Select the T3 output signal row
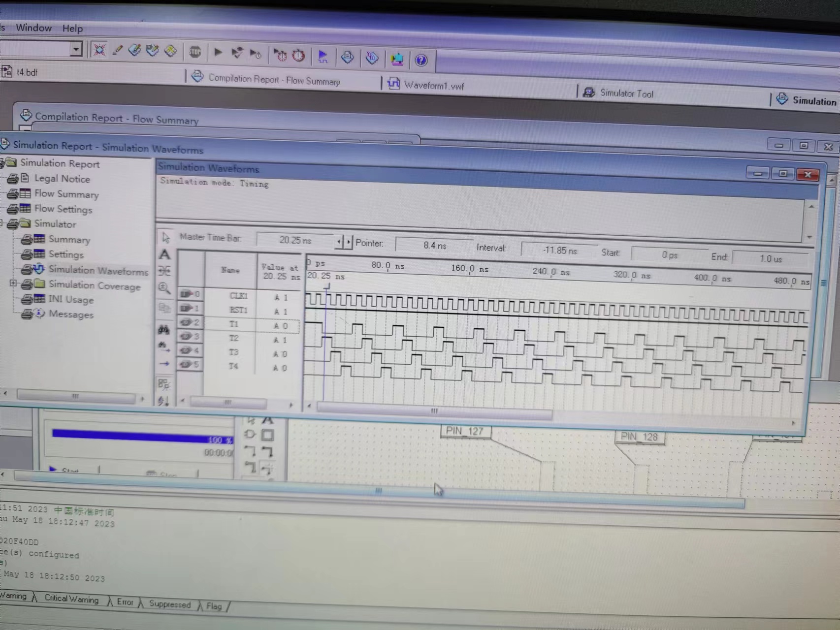The width and height of the screenshot is (840, 630). [239, 352]
